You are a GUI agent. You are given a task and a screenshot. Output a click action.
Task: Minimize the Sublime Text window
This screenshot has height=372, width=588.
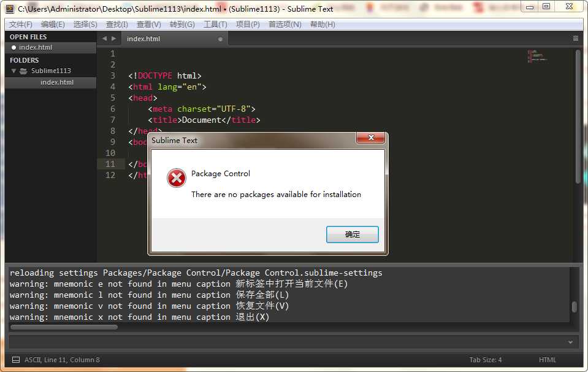[x=530, y=6]
